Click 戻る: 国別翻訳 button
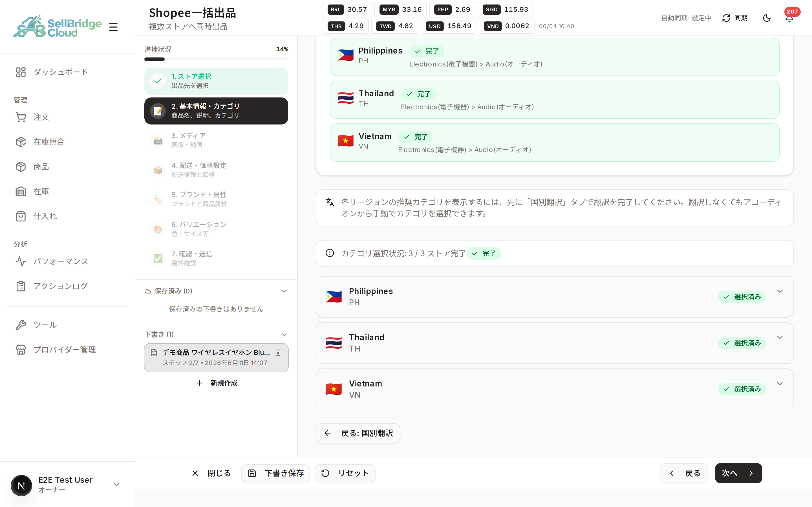Screen dimensions: 812x507 [358, 433]
